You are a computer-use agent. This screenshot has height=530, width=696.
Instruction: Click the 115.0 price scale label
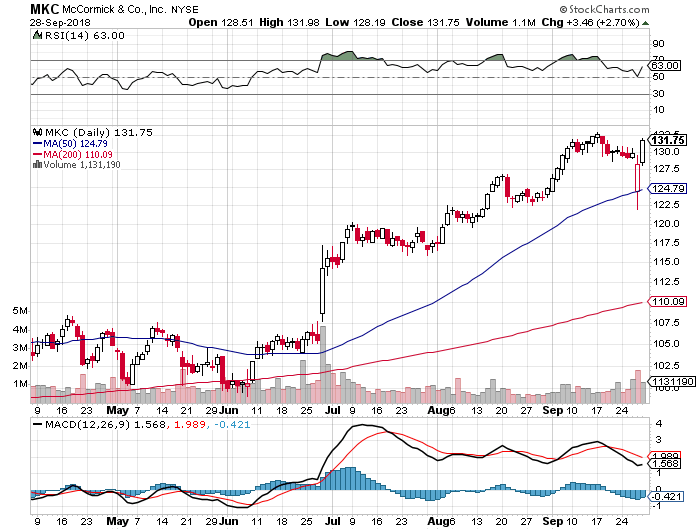tap(666, 262)
